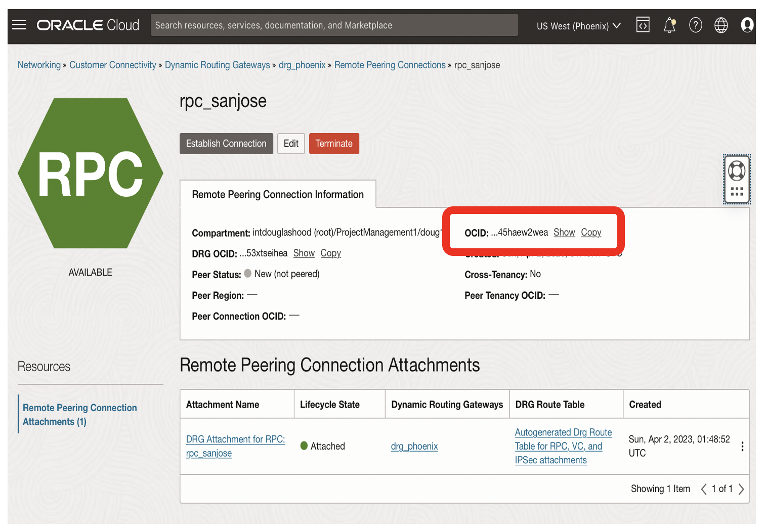Open the user profile avatar menu

tap(747, 25)
